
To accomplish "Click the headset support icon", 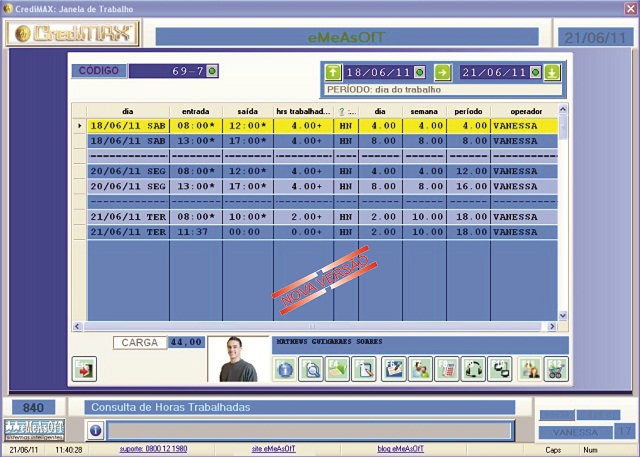I will pos(473,369).
